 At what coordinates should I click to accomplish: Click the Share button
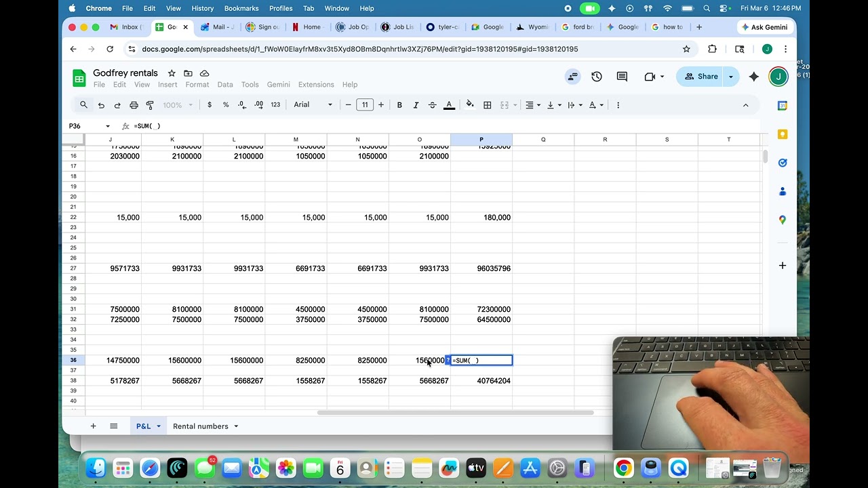[x=701, y=77]
